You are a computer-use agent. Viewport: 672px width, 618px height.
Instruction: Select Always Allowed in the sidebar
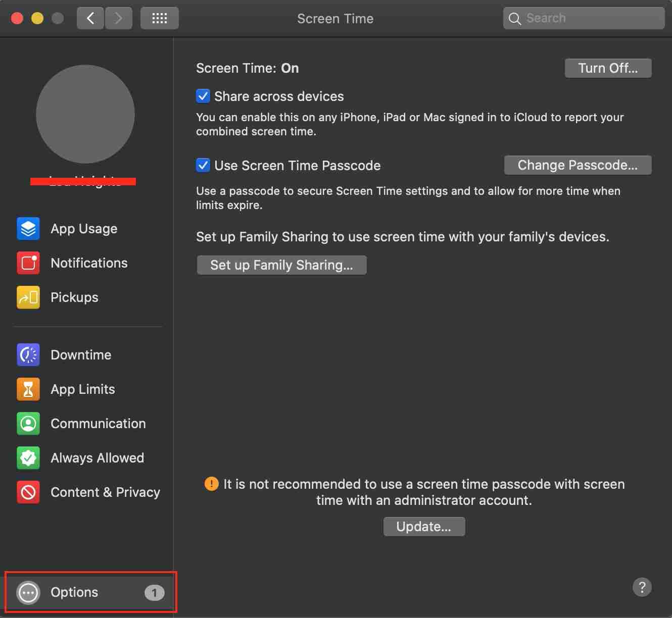(97, 458)
